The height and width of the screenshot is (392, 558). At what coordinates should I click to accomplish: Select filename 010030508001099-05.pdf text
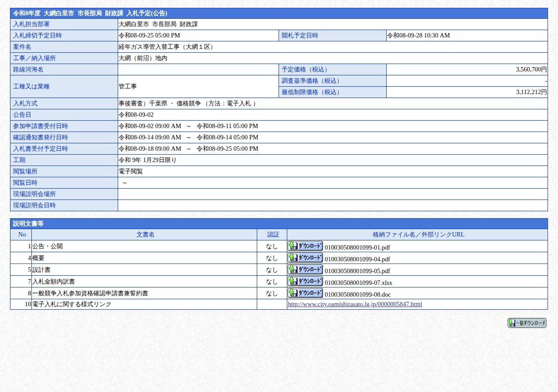pos(357,271)
